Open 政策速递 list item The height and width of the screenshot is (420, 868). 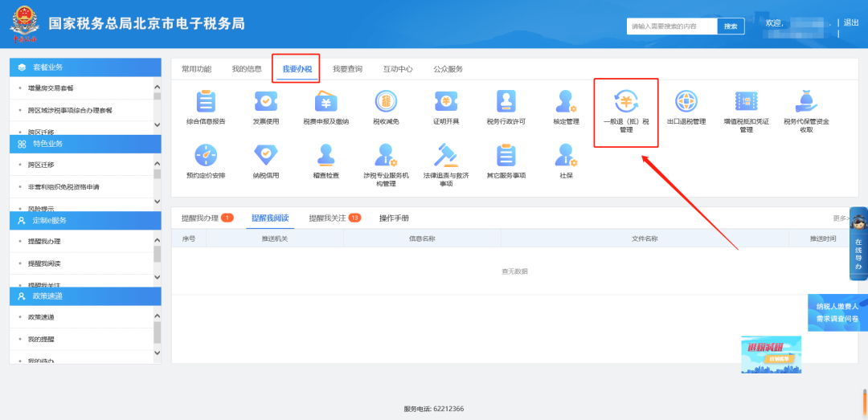[x=41, y=317]
